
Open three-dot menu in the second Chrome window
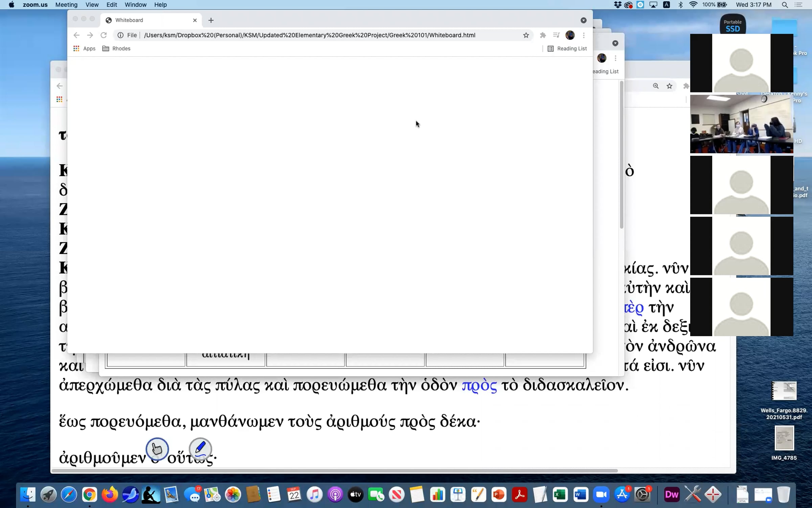tap(615, 58)
